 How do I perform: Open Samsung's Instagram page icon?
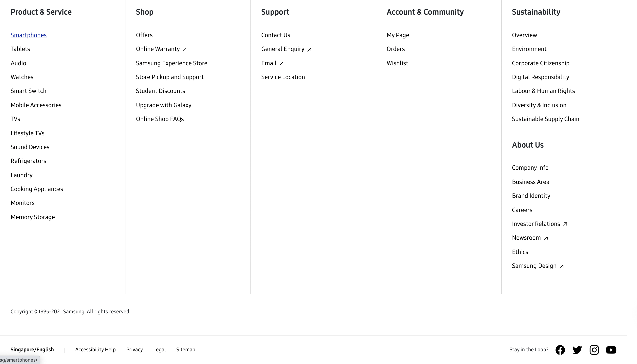tap(594, 350)
